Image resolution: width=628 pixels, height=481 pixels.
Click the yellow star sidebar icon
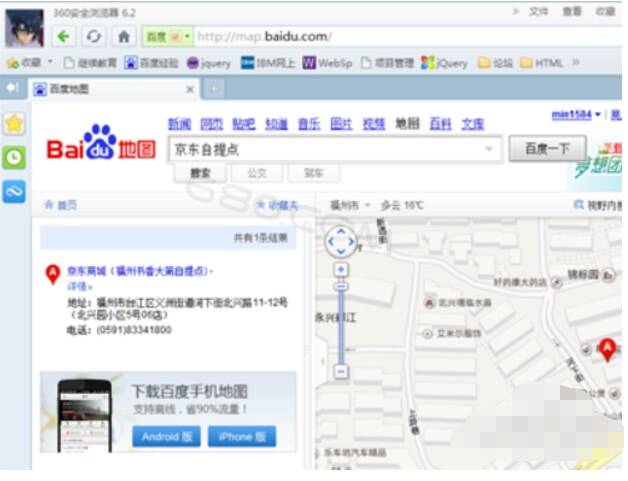tap(14, 123)
